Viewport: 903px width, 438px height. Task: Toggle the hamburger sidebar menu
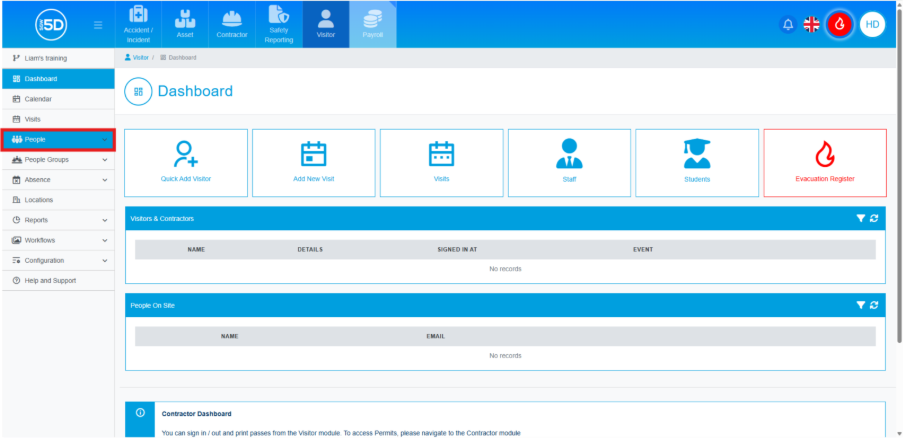coord(98,24)
